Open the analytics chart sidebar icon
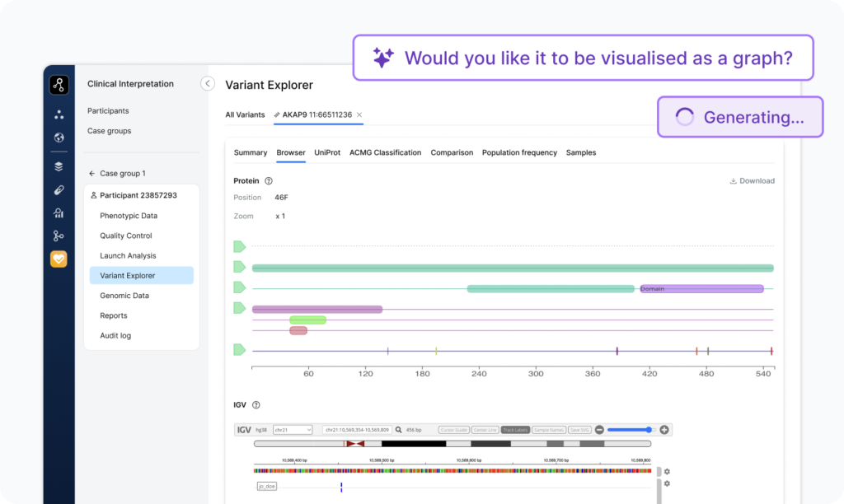 [x=59, y=213]
